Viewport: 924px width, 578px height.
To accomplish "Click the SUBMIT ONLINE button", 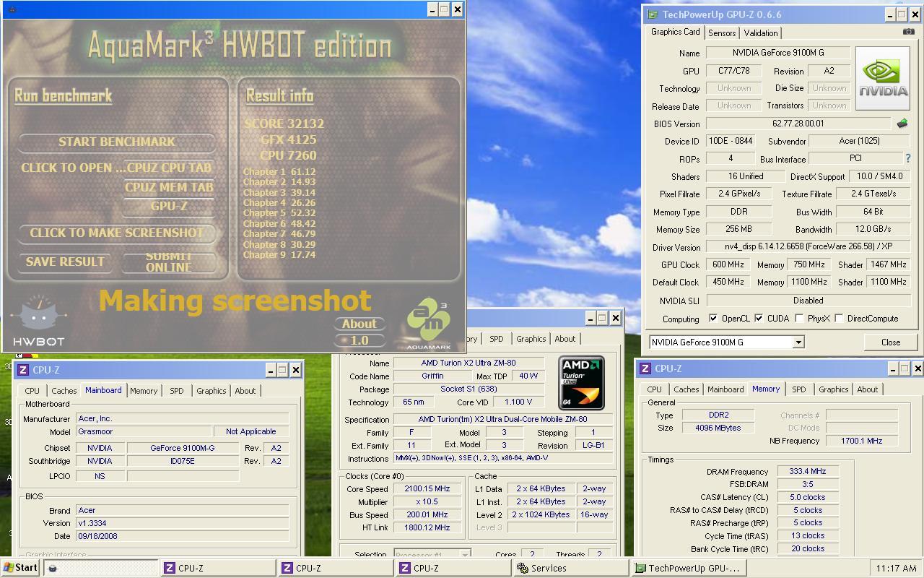I will click(x=169, y=262).
